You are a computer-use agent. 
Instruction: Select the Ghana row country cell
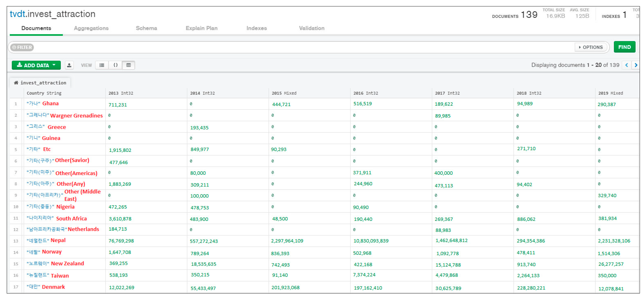(x=43, y=103)
